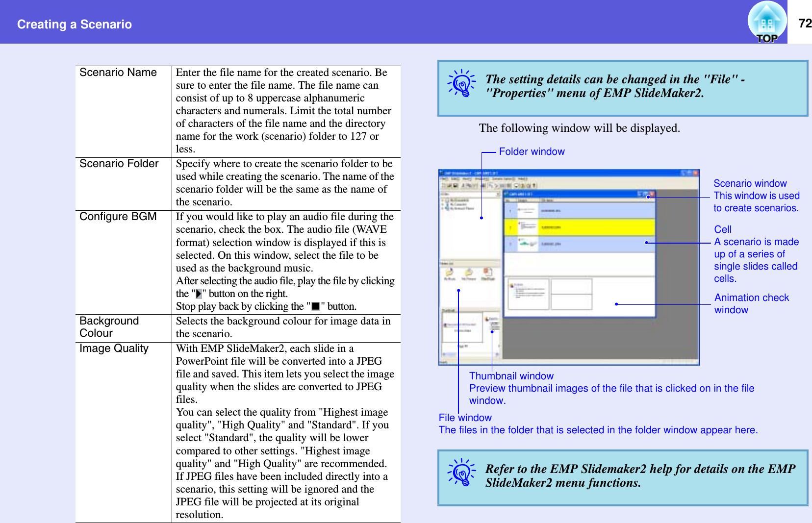
Task: Open the View menu in SlideMaker2 screenshot
Action: pos(467,179)
